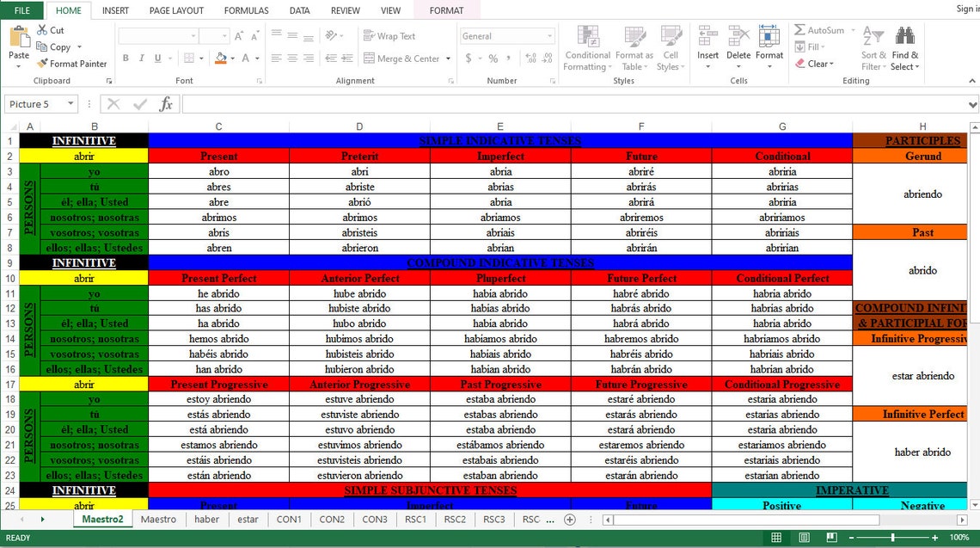Open Conditional Formatting
The image size is (980, 548).
[x=587, y=47]
